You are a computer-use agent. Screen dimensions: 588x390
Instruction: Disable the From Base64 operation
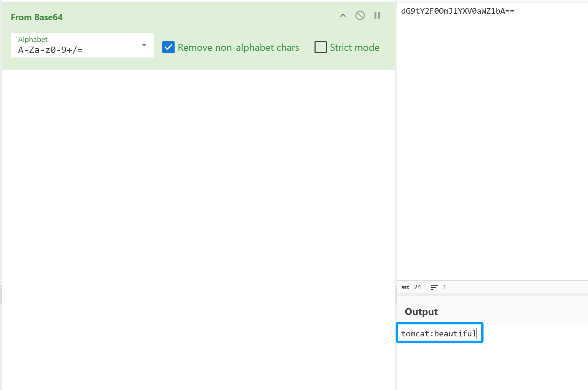click(360, 15)
